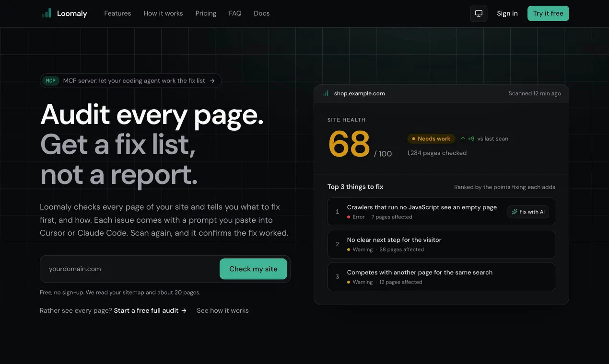
Task: Click the Fix with AI button
Action: point(528,212)
